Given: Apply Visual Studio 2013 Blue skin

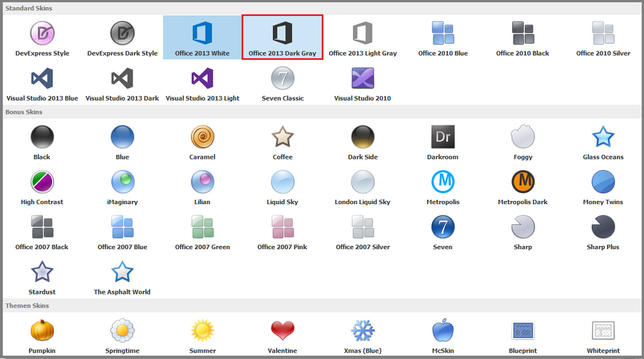Looking at the screenshot, I should [42, 83].
